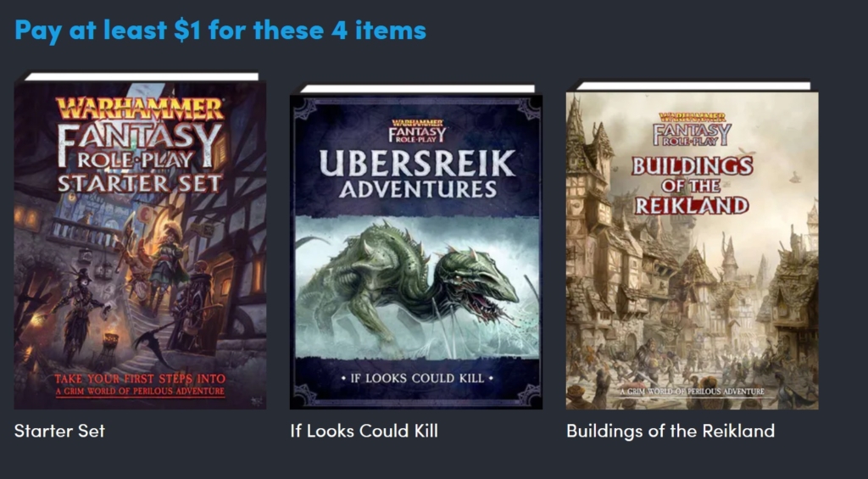Click the Warhammer Fantasy logo on the Reikland cover
Screen dimensions: 868x479
(692, 129)
